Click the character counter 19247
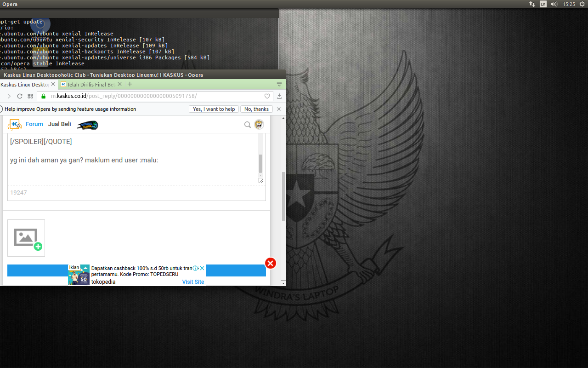This screenshot has height=368, width=588. point(18,193)
